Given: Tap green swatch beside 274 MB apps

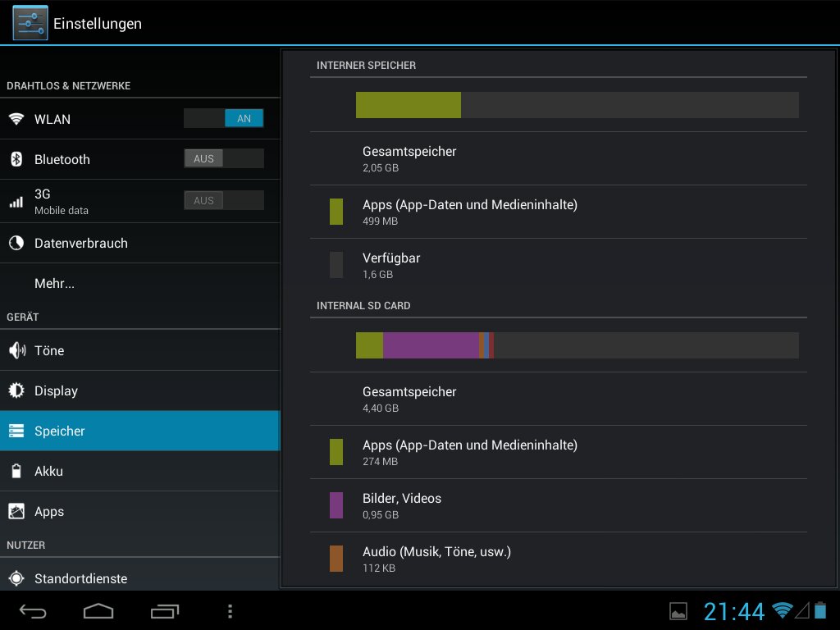Looking at the screenshot, I should click(336, 452).
